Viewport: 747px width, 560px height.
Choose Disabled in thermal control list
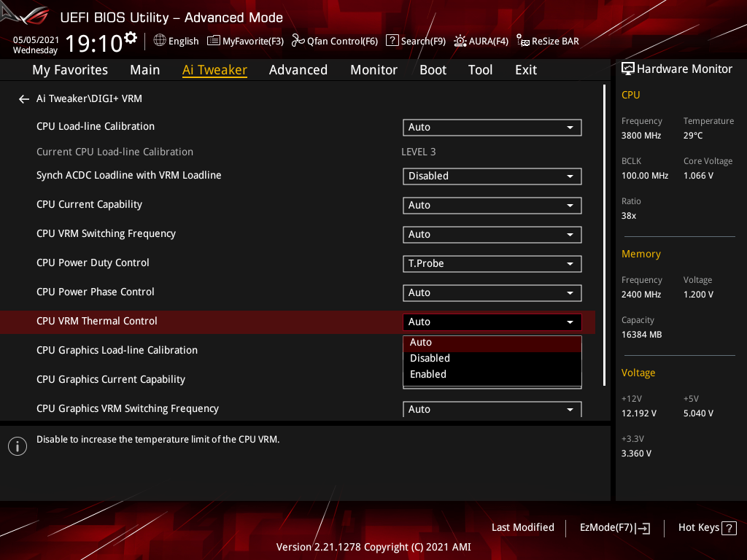click(x=492, y=358)
